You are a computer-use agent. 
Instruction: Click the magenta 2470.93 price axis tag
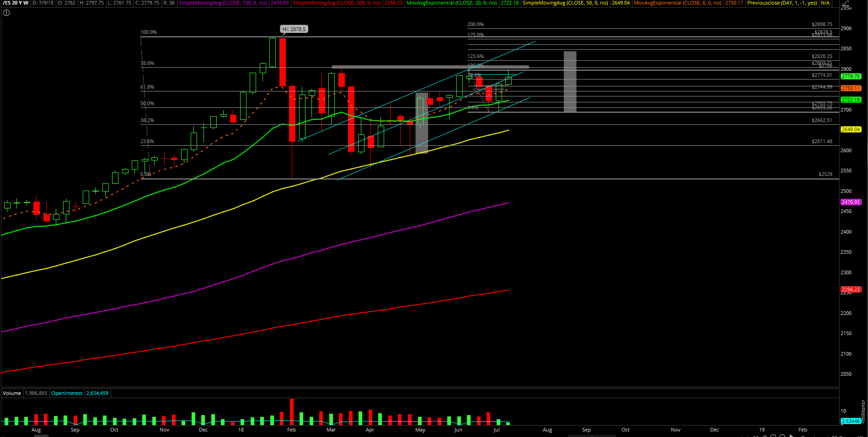[851, 202]
